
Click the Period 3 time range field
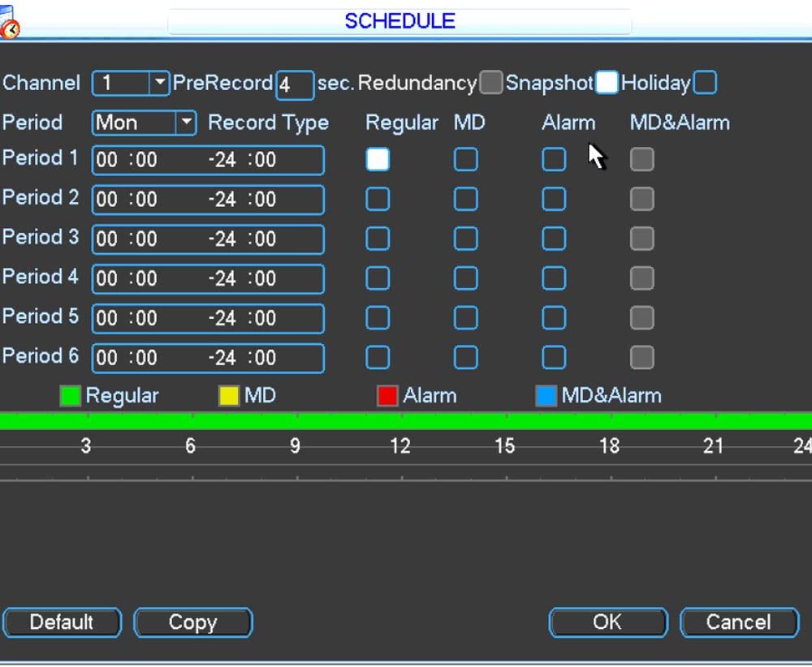(x=208, y=239)
